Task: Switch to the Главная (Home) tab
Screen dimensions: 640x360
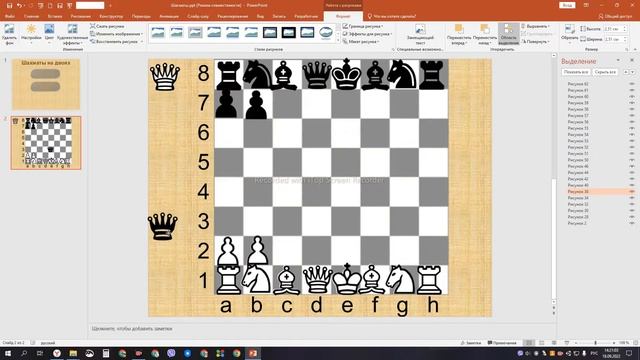Action: coord(31,16)
